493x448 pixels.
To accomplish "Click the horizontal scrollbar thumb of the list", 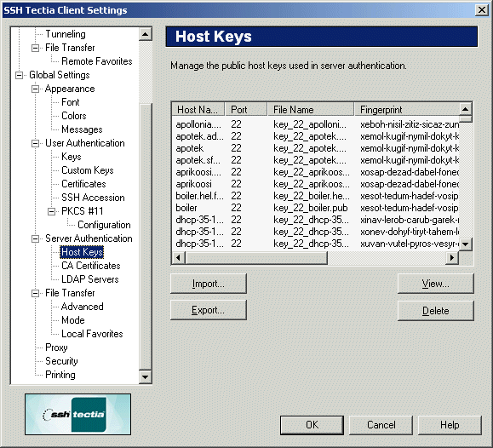I will tap(256, 258).
